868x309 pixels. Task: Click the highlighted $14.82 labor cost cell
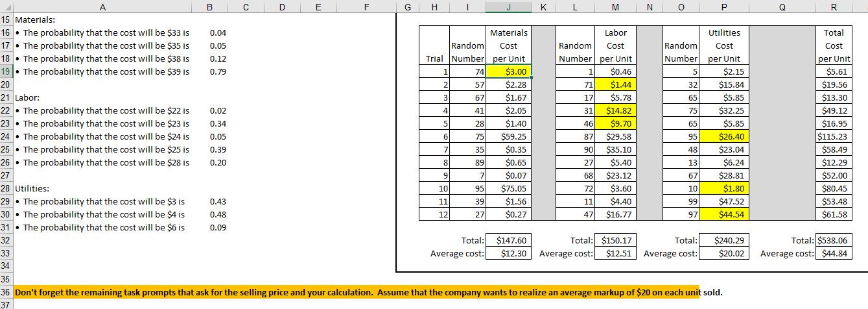pos(615,110)
